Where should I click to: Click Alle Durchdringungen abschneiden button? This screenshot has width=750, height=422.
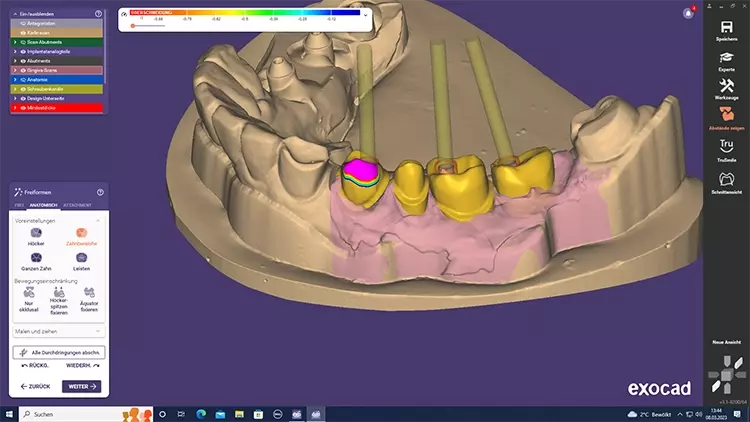tap(58, 353)
